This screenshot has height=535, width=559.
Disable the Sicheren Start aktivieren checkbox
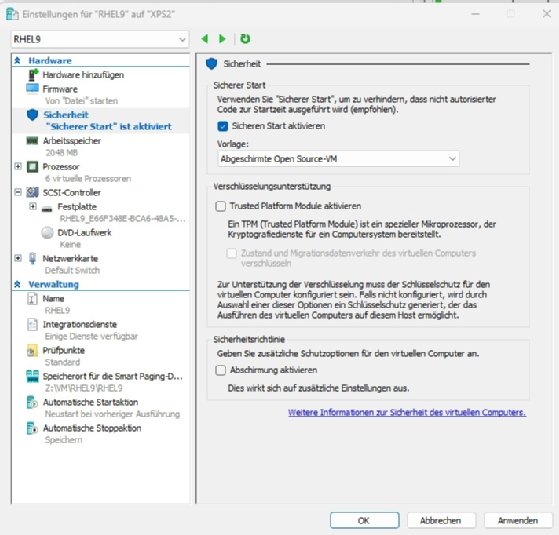222,126
